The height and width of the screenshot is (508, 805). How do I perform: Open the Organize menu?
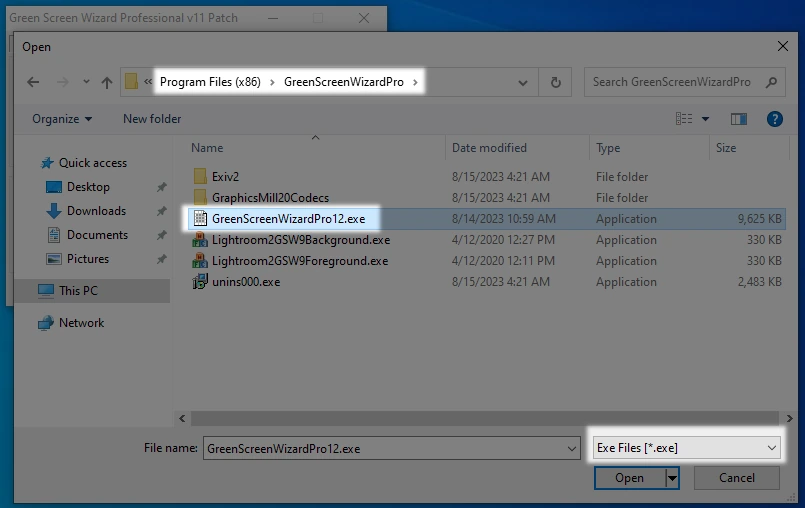(62, 119)
